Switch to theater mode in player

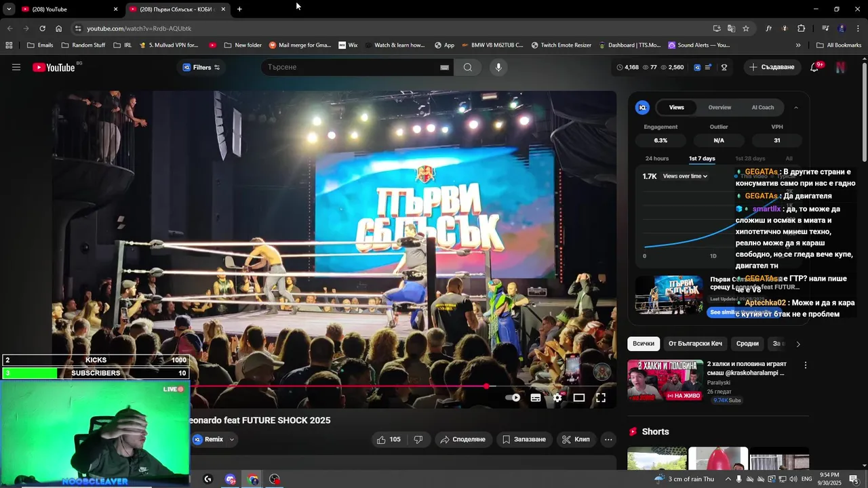[579, 398]
